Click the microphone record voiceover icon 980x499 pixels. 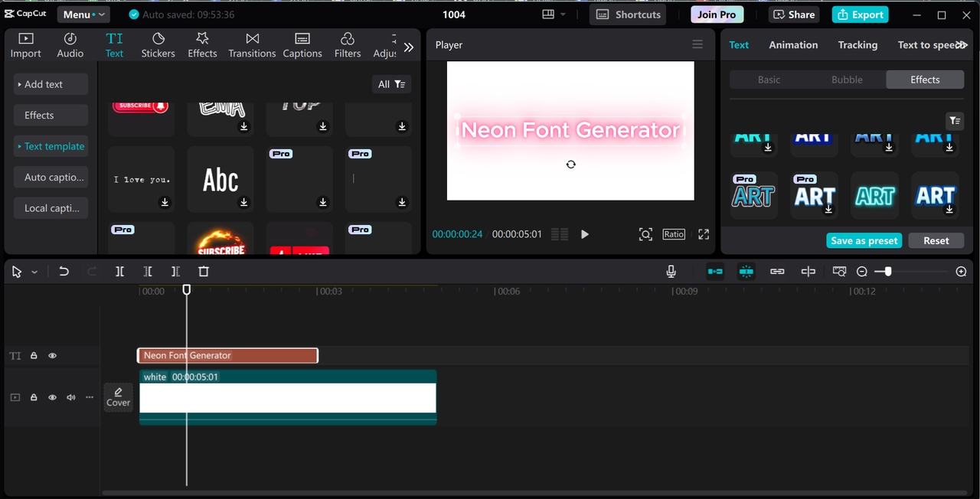click(x=671, y=272)
